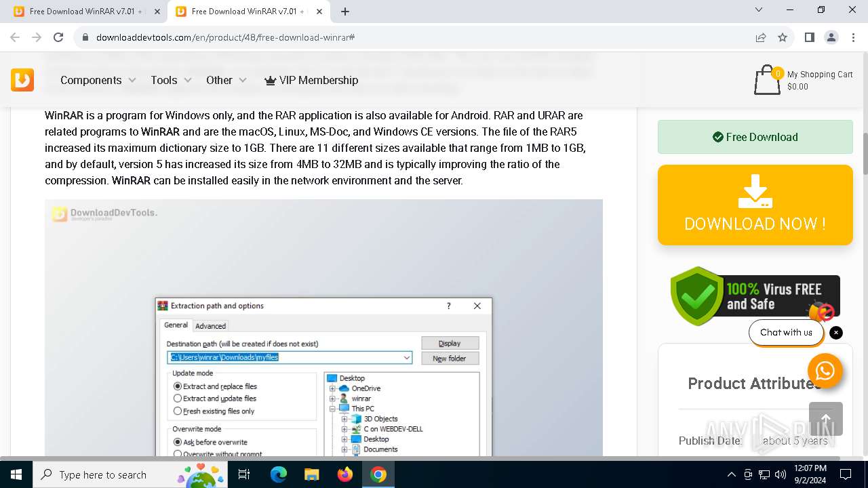Go forward to the next page
Screen dimensions: 868x488
[37, 37]
